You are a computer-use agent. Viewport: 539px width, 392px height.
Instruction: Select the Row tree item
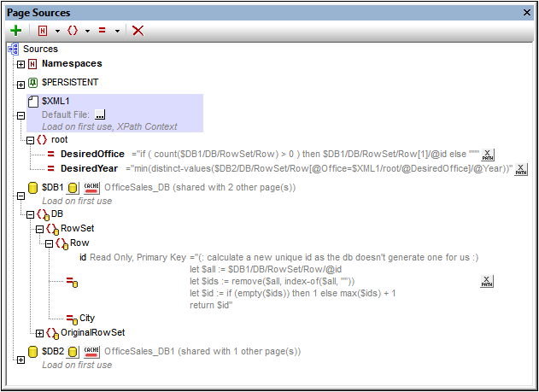coord(79,243)
